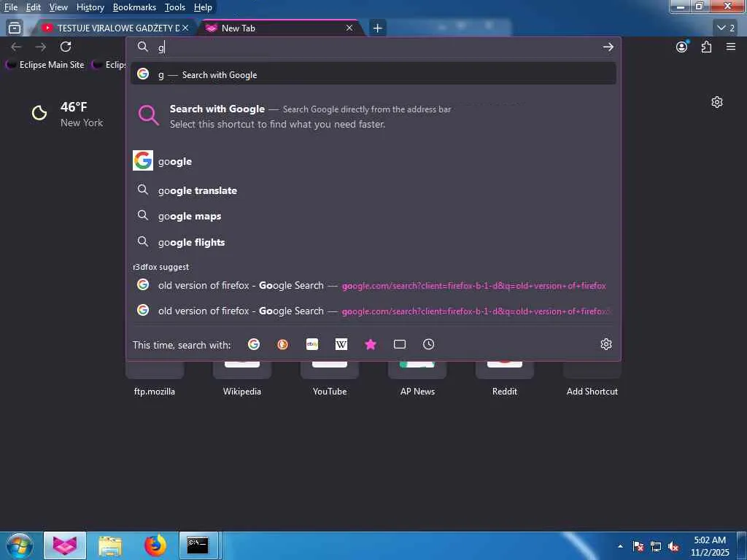Click the 46°F New York weather widget
This screenshot has height=560, width=747.
coord(66,114)
